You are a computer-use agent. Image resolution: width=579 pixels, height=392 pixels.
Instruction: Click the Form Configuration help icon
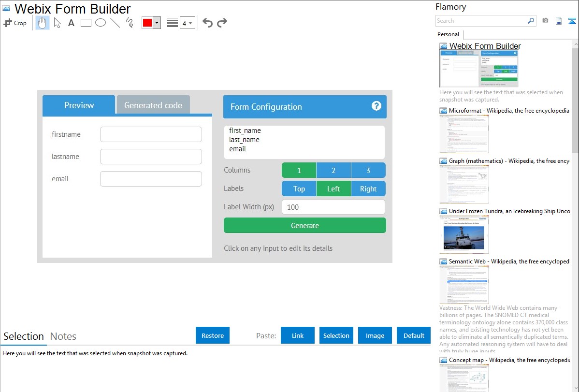point(376,106)
